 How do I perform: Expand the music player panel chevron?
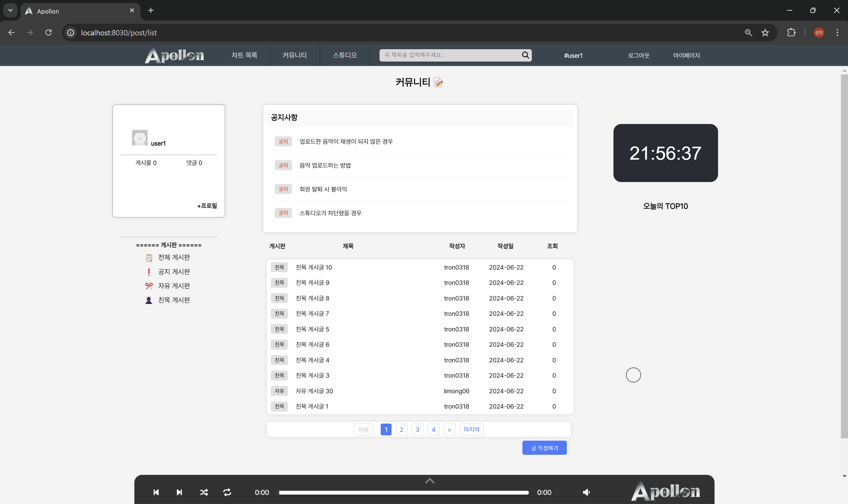tap(430, 480)
